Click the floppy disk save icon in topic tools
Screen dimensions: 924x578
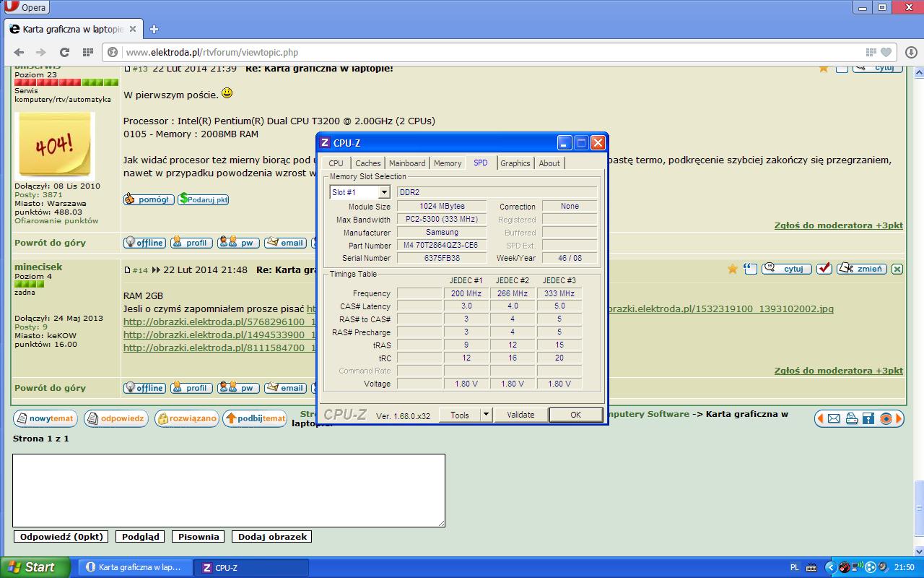tap(868, 418)
